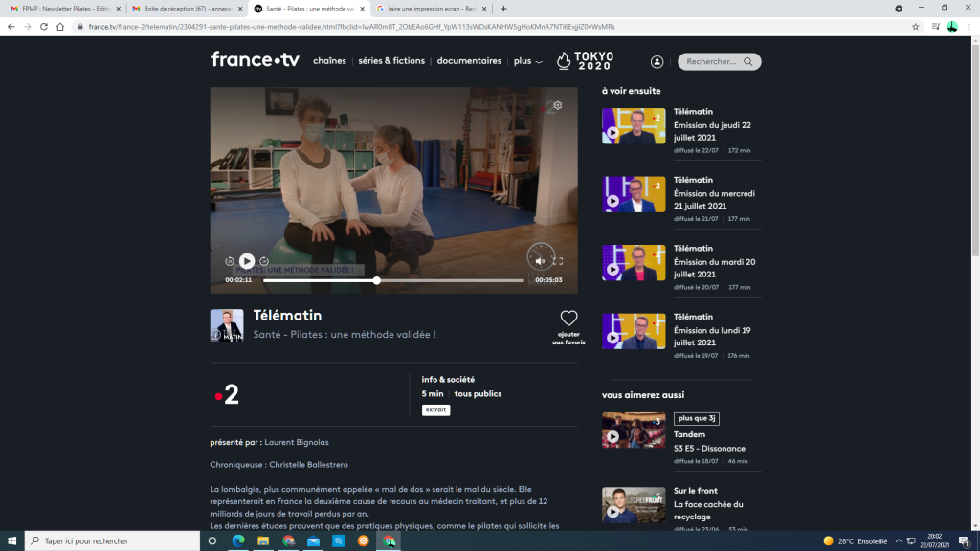Play the Pilates video

247,261
